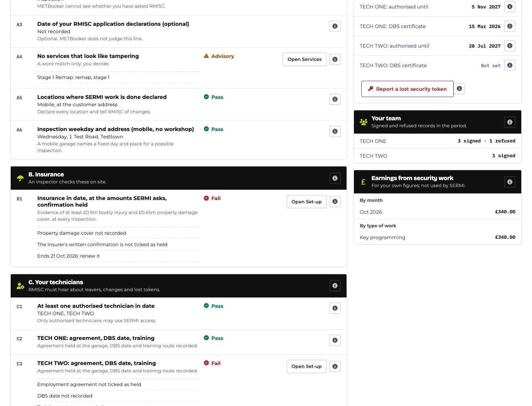Click 'Not set' TECH TWO DBS value
This screenshot has height=406, width=532.
[x=491, y=66]
